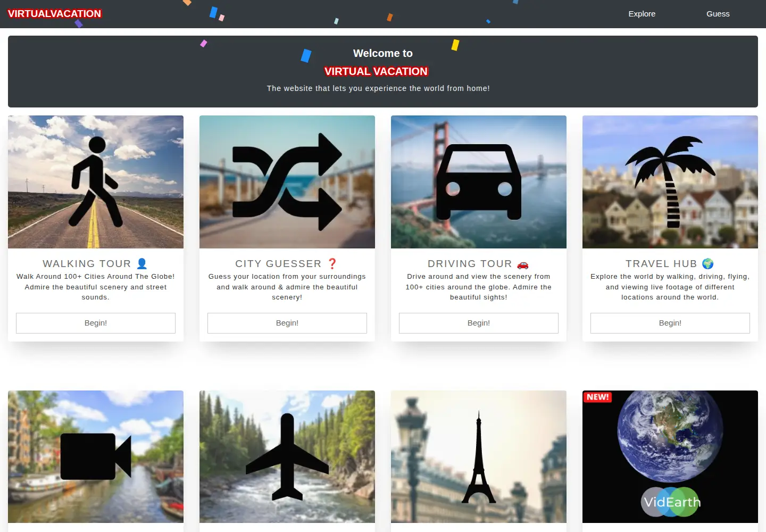Click the NEW! badge

pyautogui.click(x=598, y=397)
